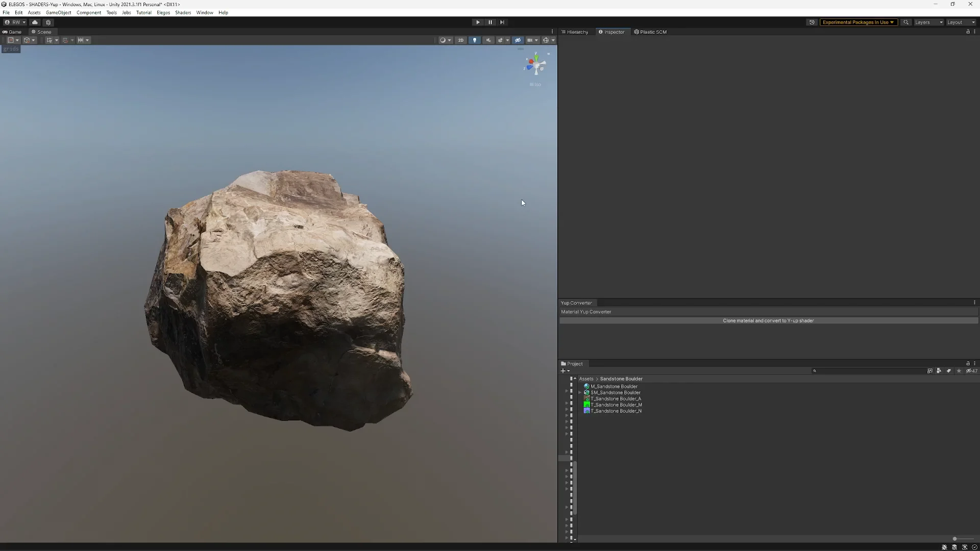Viewport: 980px width, 551px height.
Task: Toggle scene audio in the Scene view toolbar
Action: [489, 40]
